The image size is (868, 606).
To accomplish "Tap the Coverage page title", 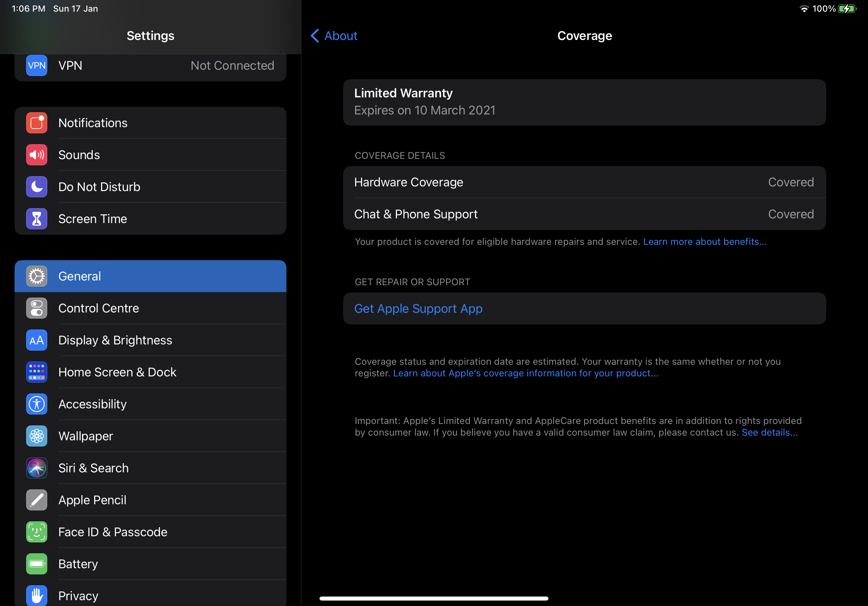I will click(x=584, y=36).
